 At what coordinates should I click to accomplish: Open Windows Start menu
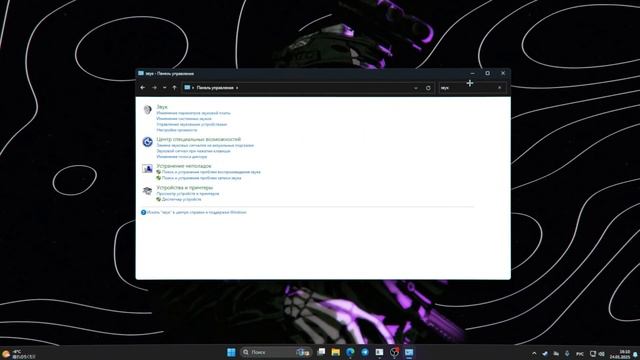pyautogui.click(x=231, y=352)
